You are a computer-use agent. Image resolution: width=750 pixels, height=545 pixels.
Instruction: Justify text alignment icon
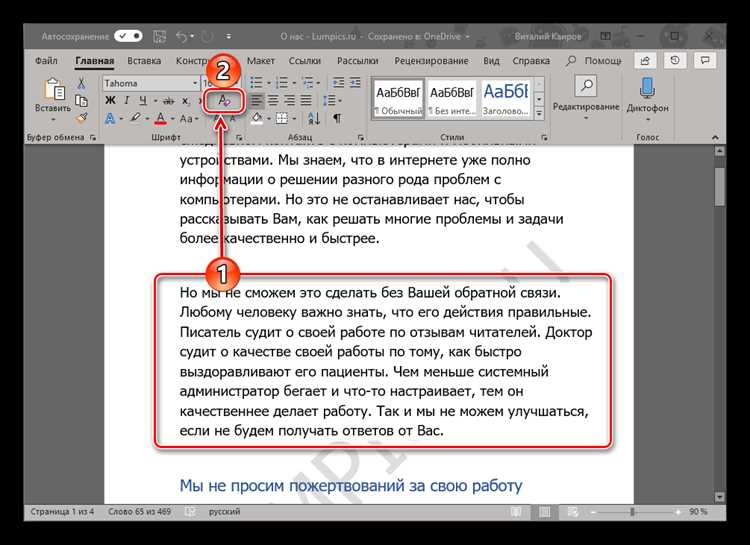(x=306, y=100)
